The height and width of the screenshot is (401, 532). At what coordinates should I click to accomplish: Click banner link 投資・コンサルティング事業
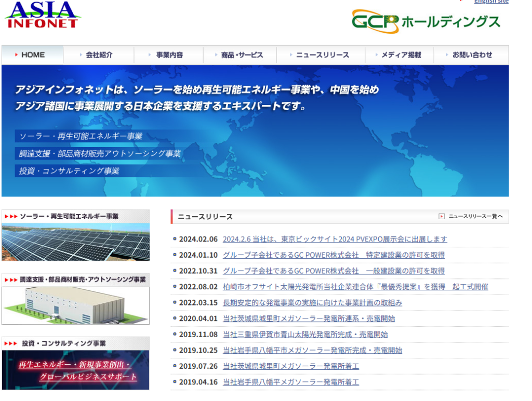69,171
